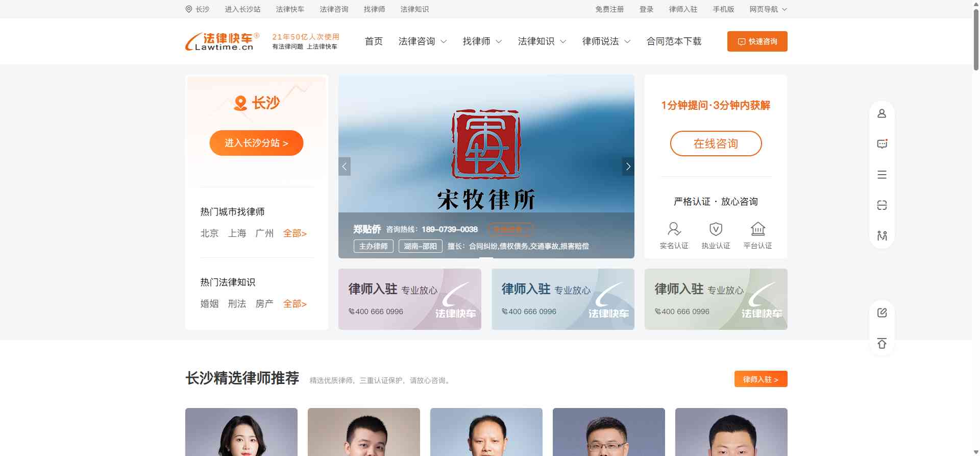Image resolution: width=980 pixels, height=456 pixels.
Task: Expand the 律师说法 navigation dropdown
Action: coord(606,41)
